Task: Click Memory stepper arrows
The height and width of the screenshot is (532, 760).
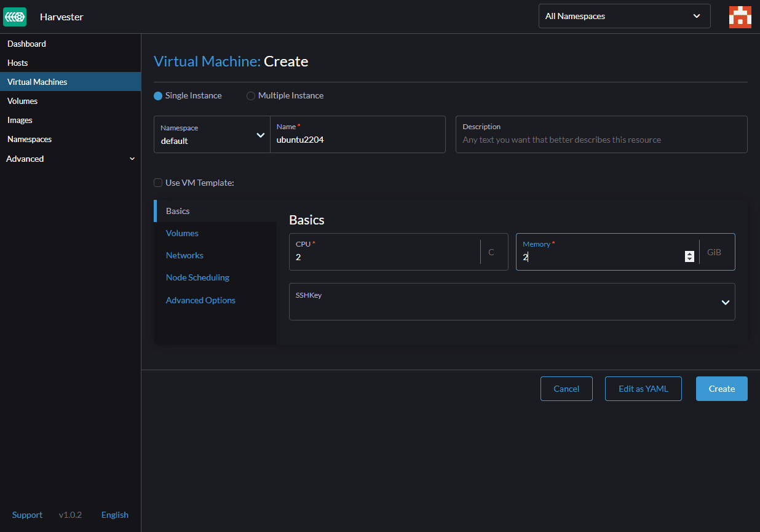Action: tap(689, 256)
